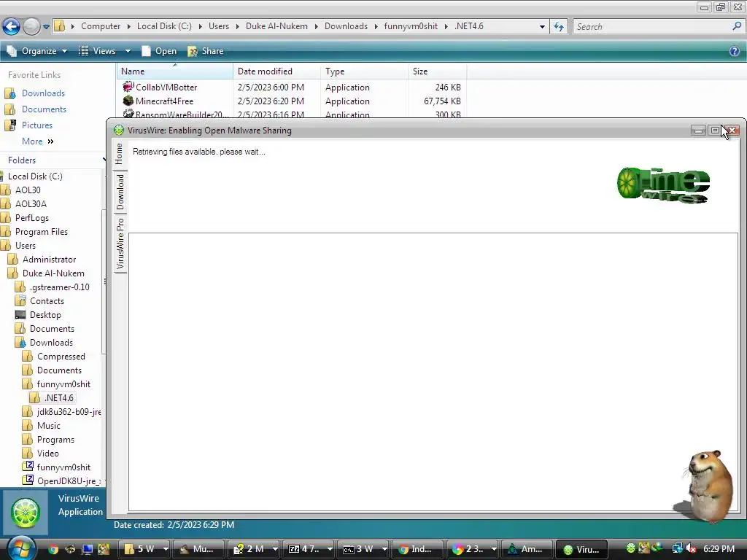747x560 pixels.
Task: Click the taskbar clock 6:29 PM
Action: [x=719, y=548]
